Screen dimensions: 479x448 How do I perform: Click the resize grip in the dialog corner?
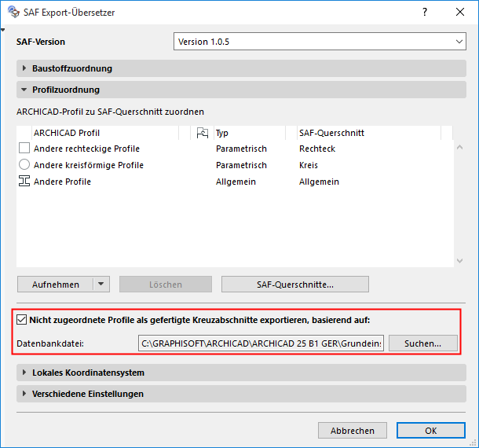pyautogui.click(x=474, y=443)
